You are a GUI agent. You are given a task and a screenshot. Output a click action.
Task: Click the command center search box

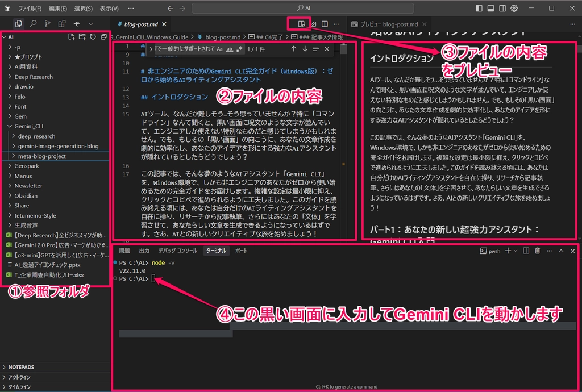[x=302, y=8]
